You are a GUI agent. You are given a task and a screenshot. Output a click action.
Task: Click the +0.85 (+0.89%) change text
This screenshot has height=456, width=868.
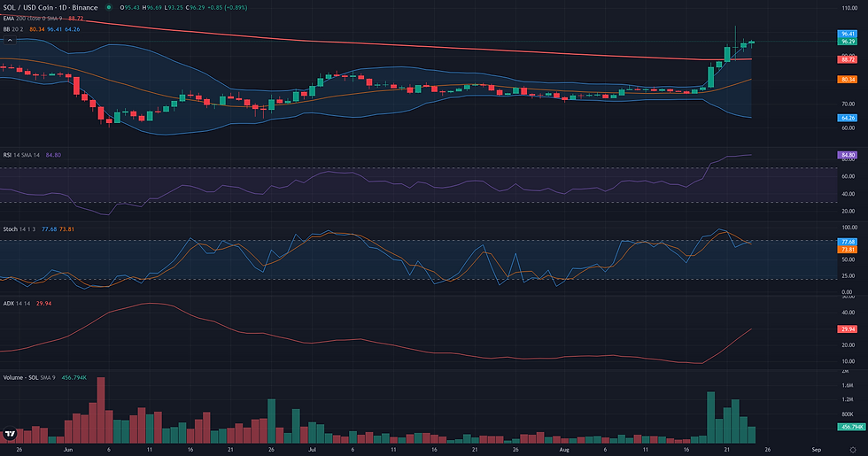pos(228,8)
